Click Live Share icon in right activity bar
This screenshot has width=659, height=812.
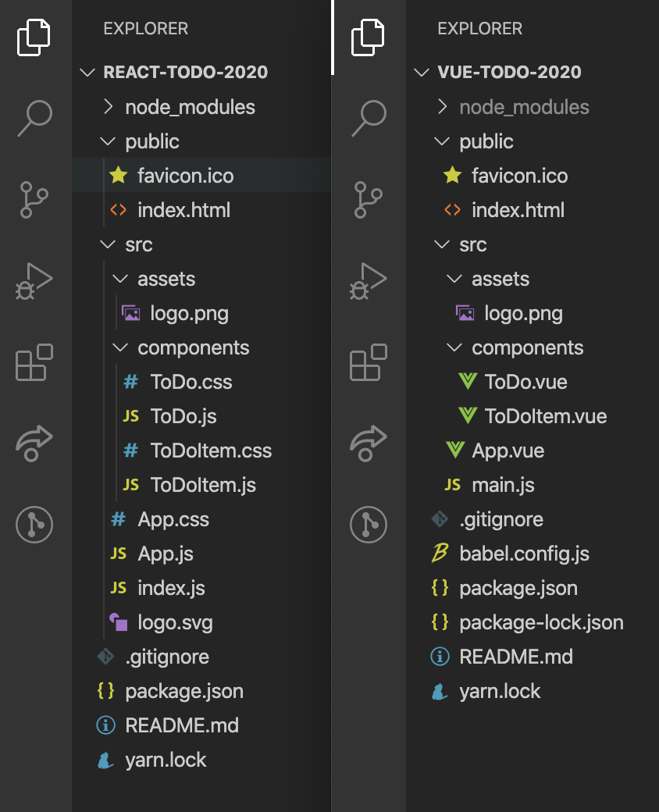point(369,443)
